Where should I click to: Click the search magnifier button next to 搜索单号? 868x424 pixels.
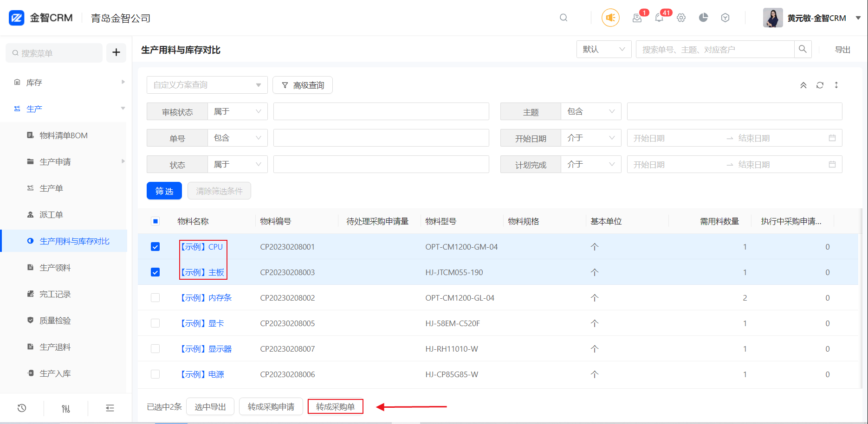click(x=803, y=49)
